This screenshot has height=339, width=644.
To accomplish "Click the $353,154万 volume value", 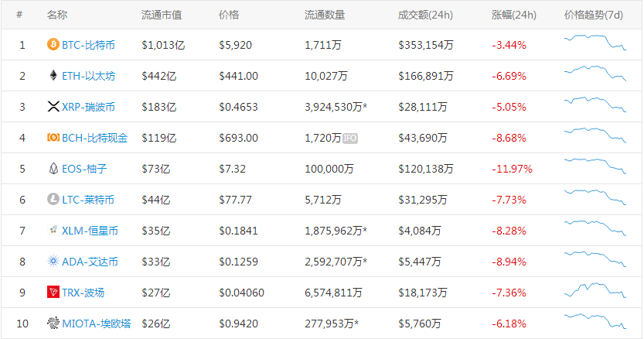I will click(x=425, y=45).
